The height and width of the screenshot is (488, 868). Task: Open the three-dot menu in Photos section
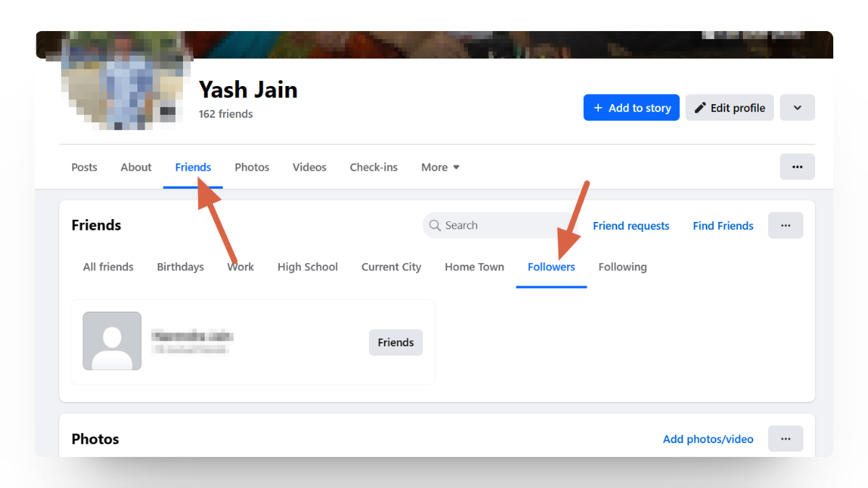786,438
